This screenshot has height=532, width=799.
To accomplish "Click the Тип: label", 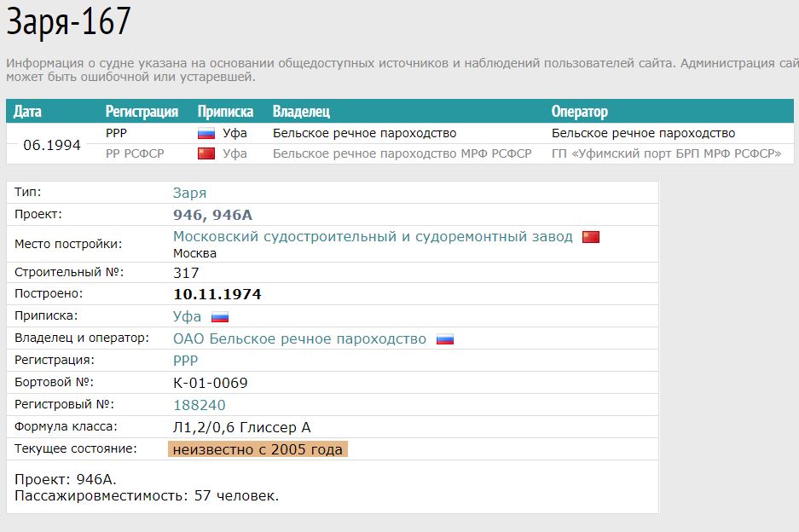I will point(28,192).
